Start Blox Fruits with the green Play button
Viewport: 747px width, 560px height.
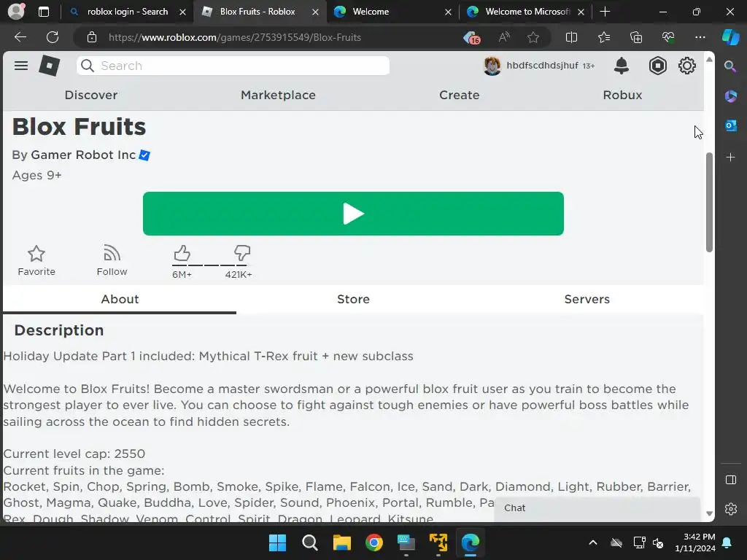pyautogui.click(x=353, y=214)
